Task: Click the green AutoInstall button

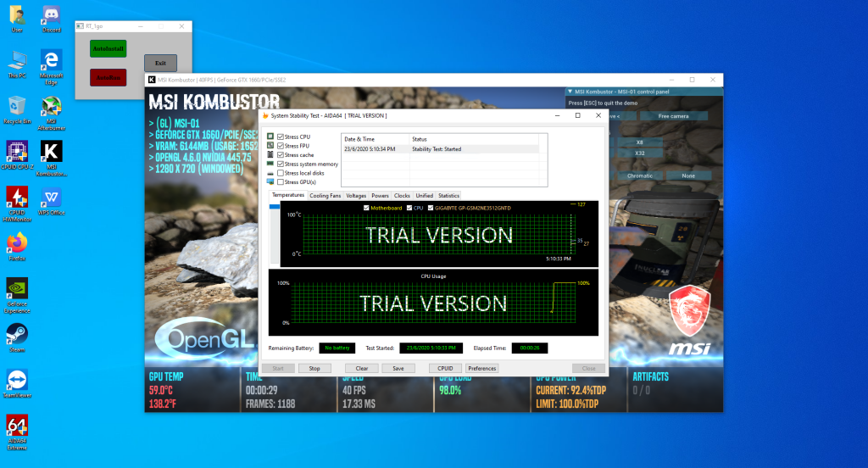Action: point(108,48)
